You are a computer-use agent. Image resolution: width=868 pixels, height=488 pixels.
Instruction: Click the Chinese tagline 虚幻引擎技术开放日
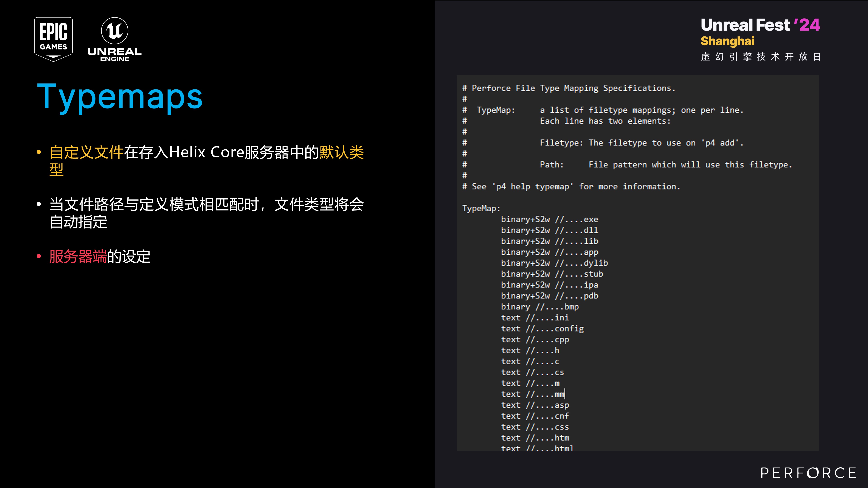pyautogui.click(x=761, y=57)
